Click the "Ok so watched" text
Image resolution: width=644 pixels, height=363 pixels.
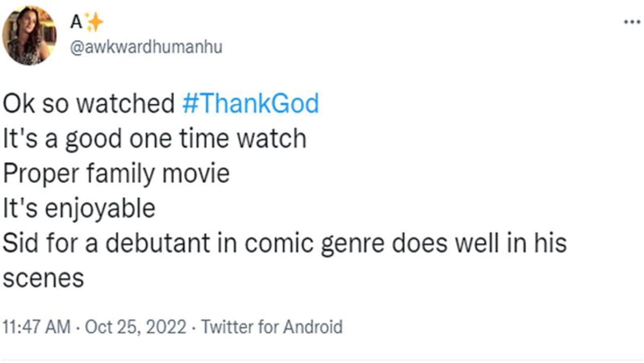tap(89, 104)
